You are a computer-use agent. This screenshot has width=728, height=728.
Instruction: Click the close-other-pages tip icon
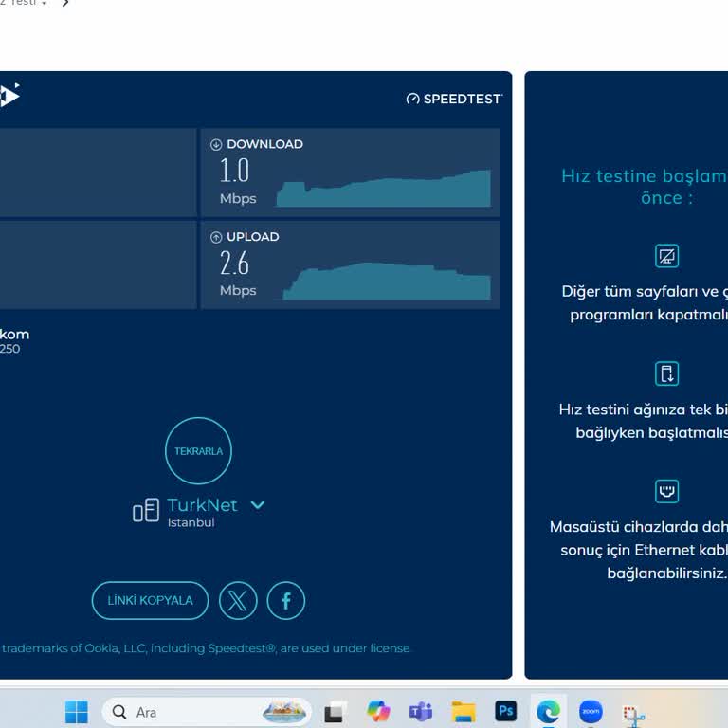point(667,256)
